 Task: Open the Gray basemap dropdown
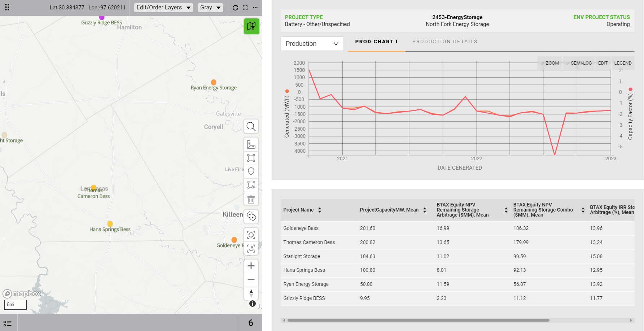(210, 8)
